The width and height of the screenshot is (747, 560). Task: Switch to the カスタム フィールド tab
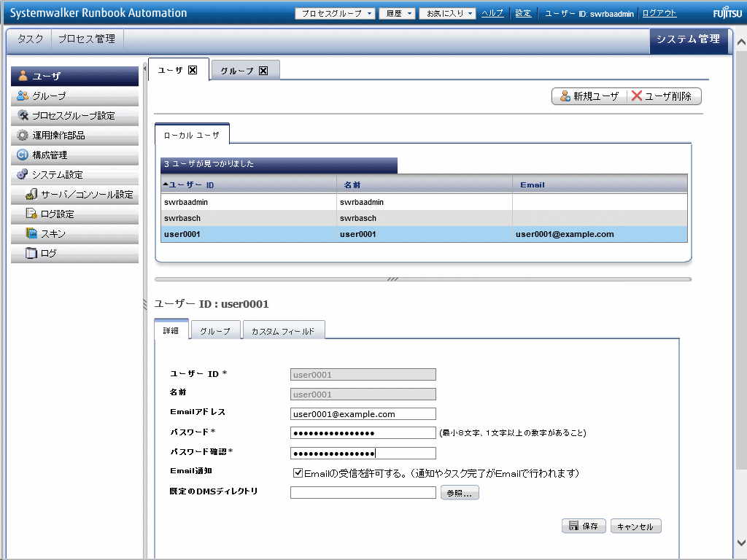(x=283, y=331)
